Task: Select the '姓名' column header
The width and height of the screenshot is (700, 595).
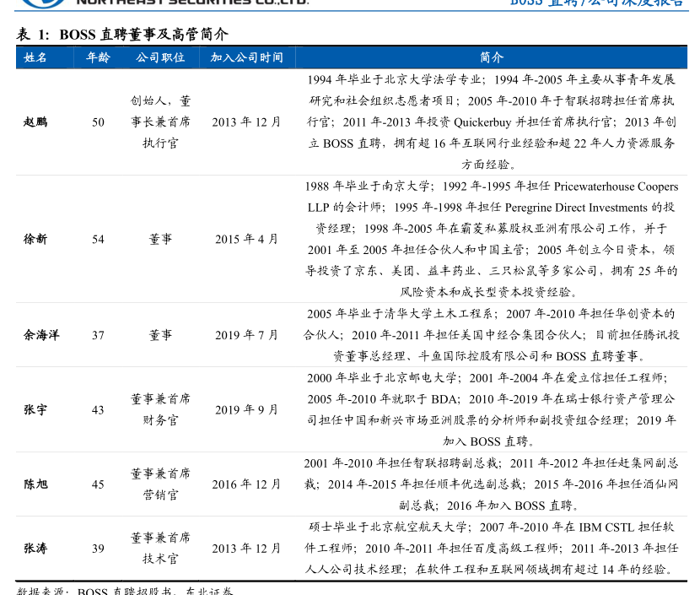Action: tap(35, 57)
